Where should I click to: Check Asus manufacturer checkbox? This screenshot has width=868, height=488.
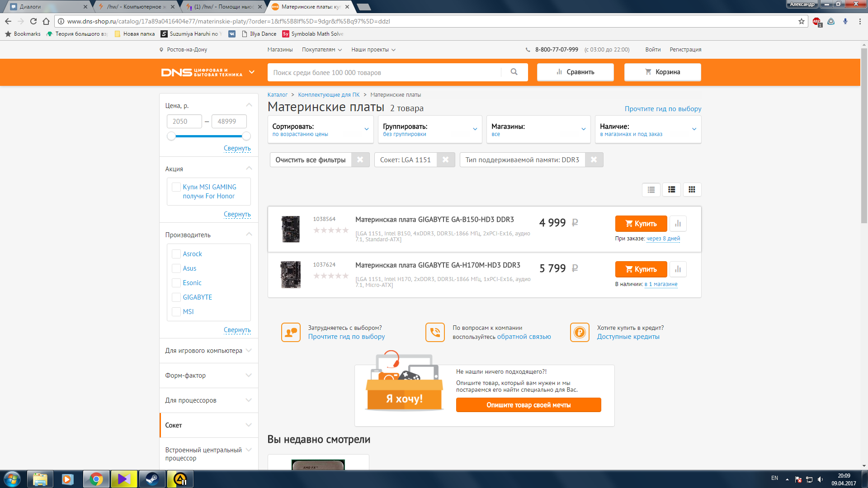[x=176, y=268]
